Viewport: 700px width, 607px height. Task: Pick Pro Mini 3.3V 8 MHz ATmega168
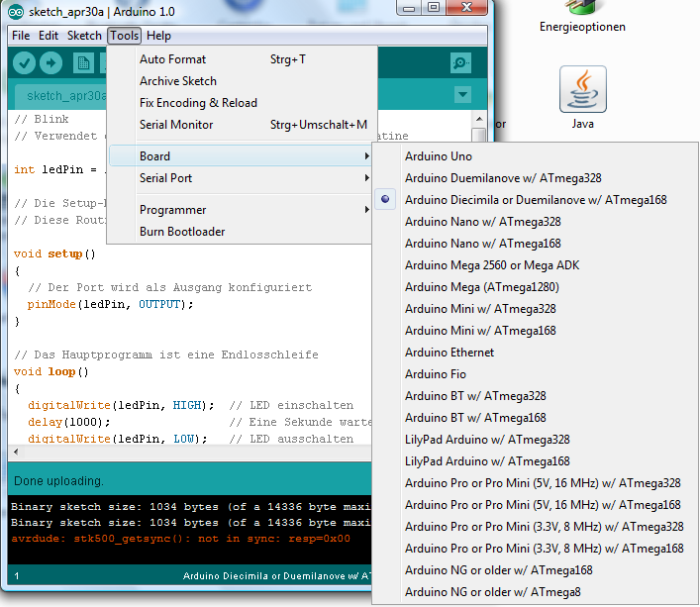(x=536, y=549)
